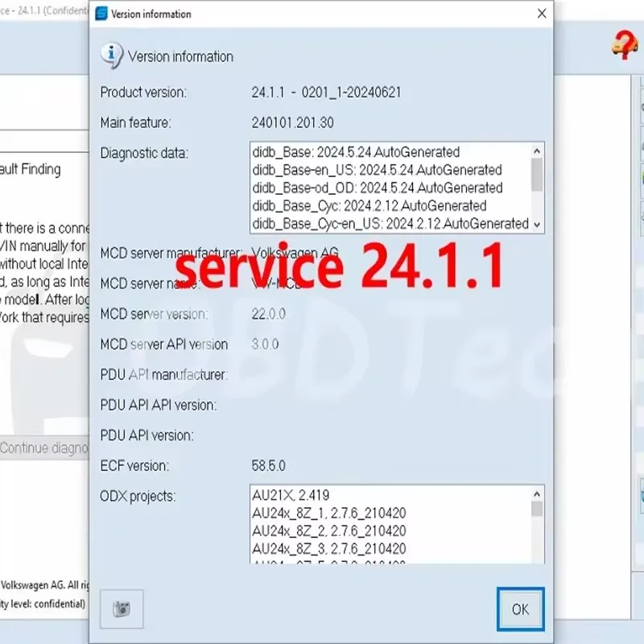Image resolution: width=644 pixels, height=644 pixels.
Task: Select didb_Base-od_OD entry
Action: point(377,188)
